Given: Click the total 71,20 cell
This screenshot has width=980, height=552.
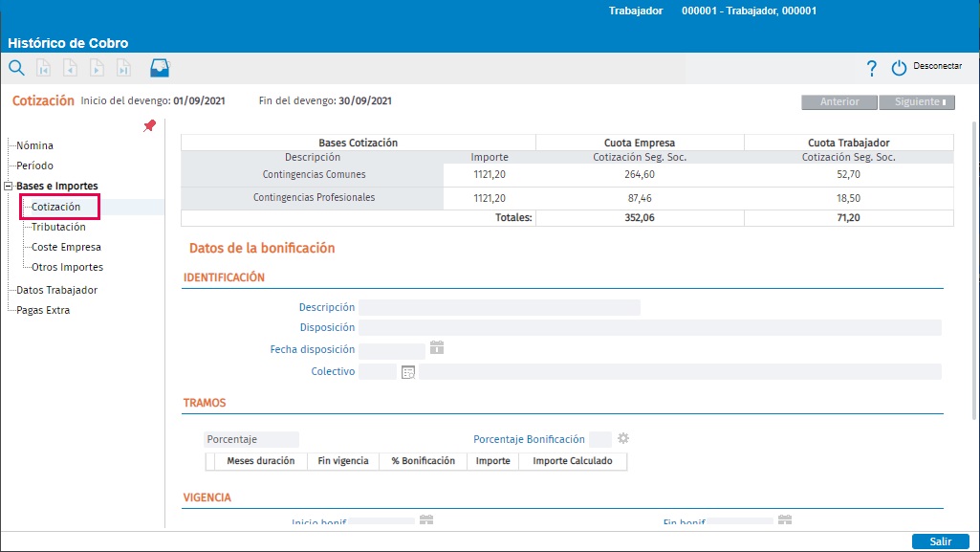Looking at the screenshot, I should click(848, 217).
